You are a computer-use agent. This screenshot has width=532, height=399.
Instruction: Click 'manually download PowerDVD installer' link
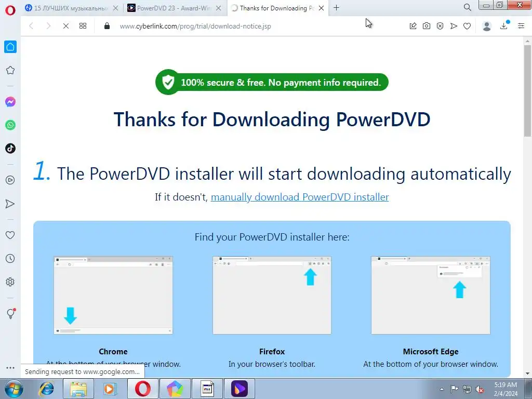click(x=300, y=197)
